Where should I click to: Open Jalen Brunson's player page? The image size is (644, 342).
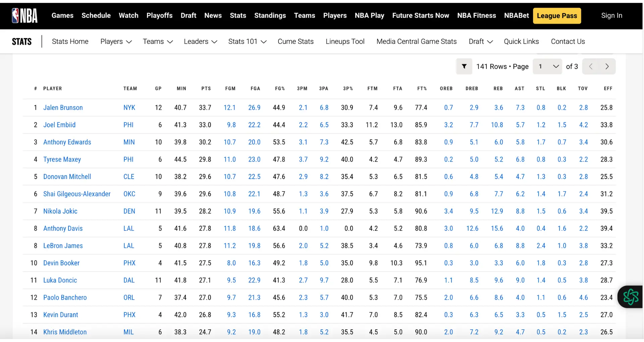tap(63, 108)
